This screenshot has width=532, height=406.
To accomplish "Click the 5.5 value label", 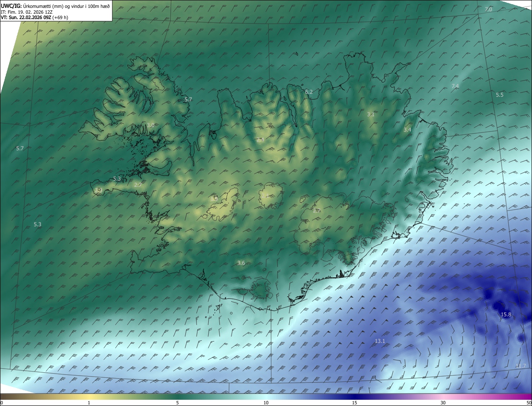I will (500, 95).
